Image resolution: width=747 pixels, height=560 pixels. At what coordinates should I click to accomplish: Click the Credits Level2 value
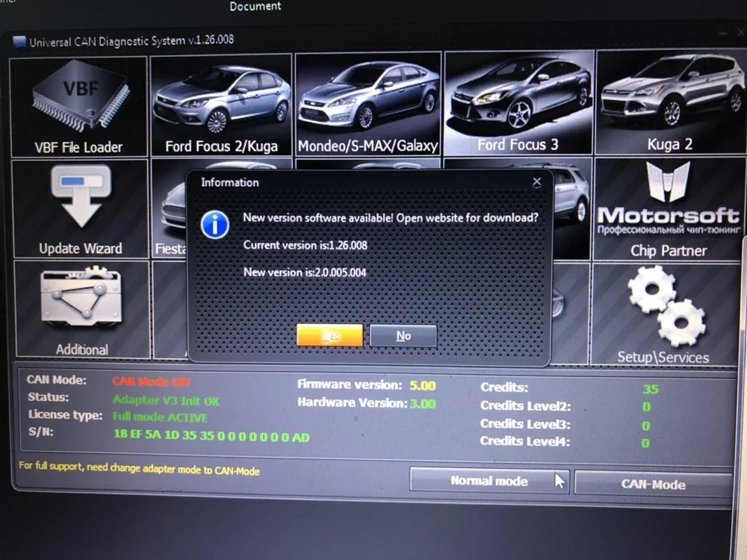(646, 407)
